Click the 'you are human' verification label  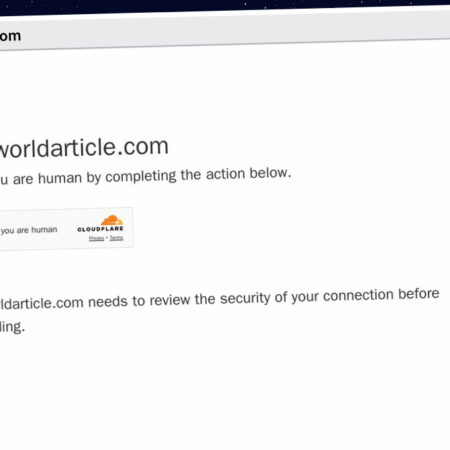click(x=29, y=230)
